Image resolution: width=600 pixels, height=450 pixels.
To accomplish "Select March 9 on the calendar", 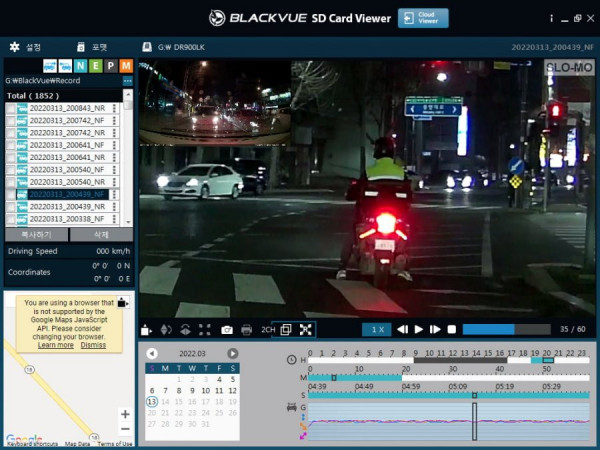I will 192,391.
